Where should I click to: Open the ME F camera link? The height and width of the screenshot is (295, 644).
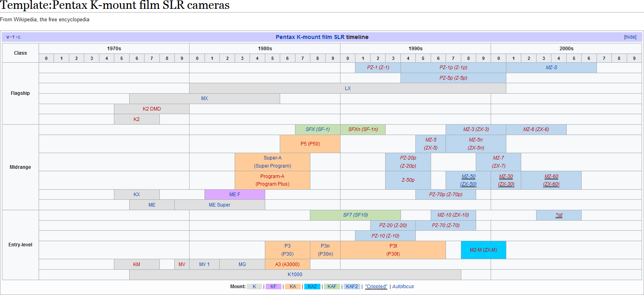[x=235, y=195]
